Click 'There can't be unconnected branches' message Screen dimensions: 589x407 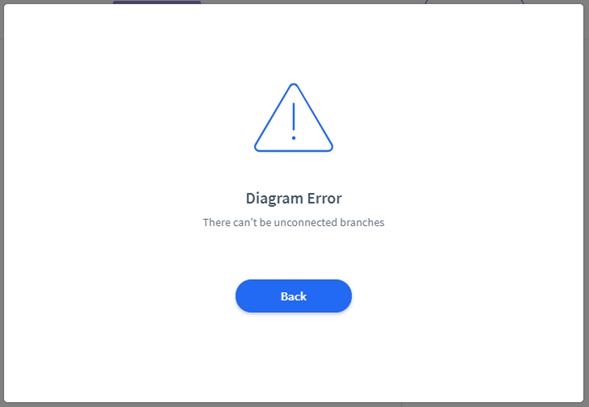pyautogui.click(x=293, y=222)
